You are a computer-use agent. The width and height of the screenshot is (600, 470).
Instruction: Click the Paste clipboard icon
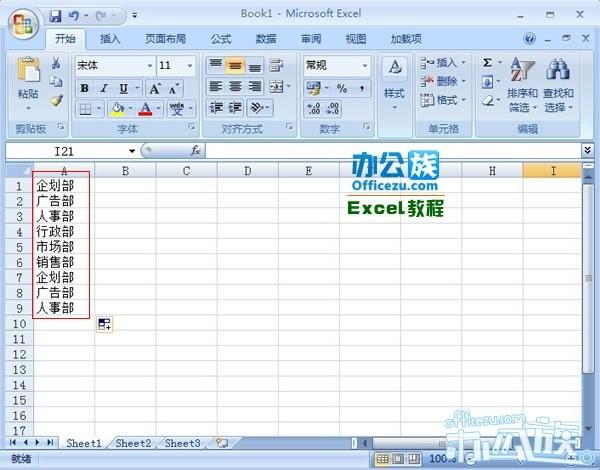pyautogui.click(x=28, y=70)
